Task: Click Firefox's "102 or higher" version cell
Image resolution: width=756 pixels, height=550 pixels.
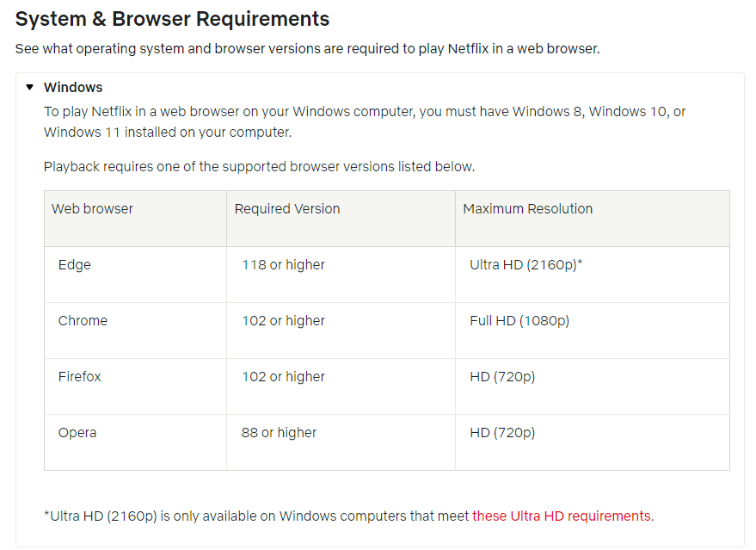Action: pyautogui.click(x=283, y=377)
